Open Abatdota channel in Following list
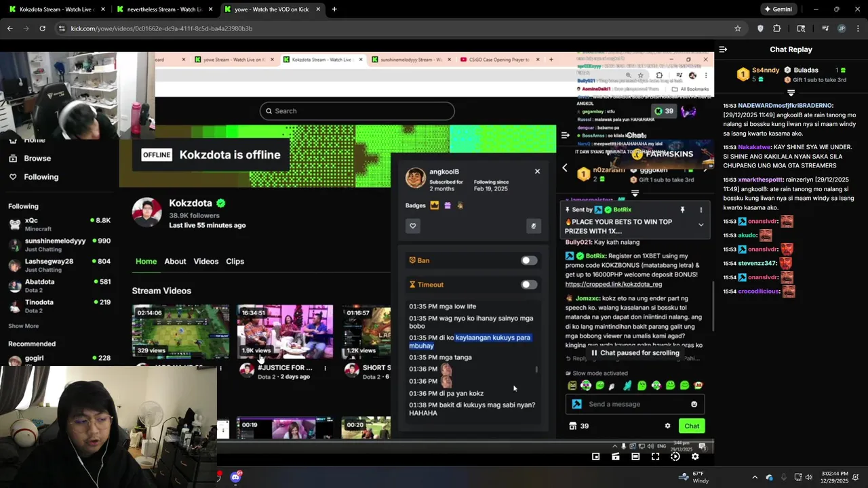868x488 pixels. coord(59,285)
